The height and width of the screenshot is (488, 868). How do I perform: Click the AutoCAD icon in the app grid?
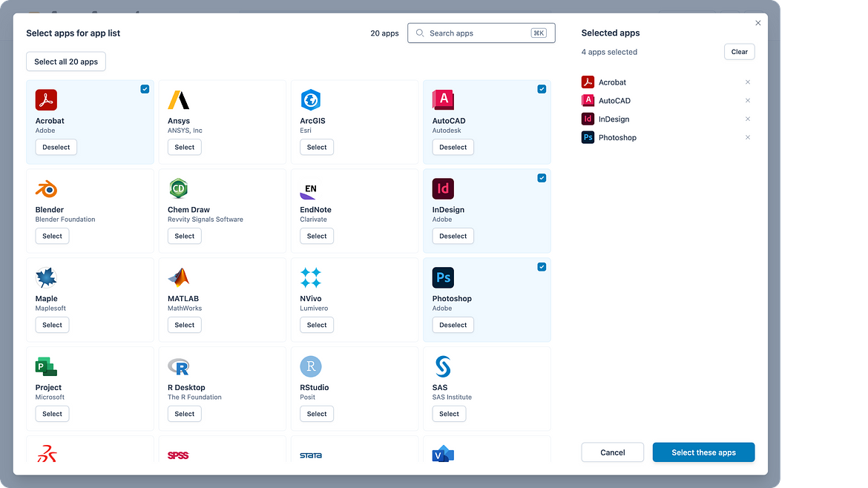click(x=443, y=100)
